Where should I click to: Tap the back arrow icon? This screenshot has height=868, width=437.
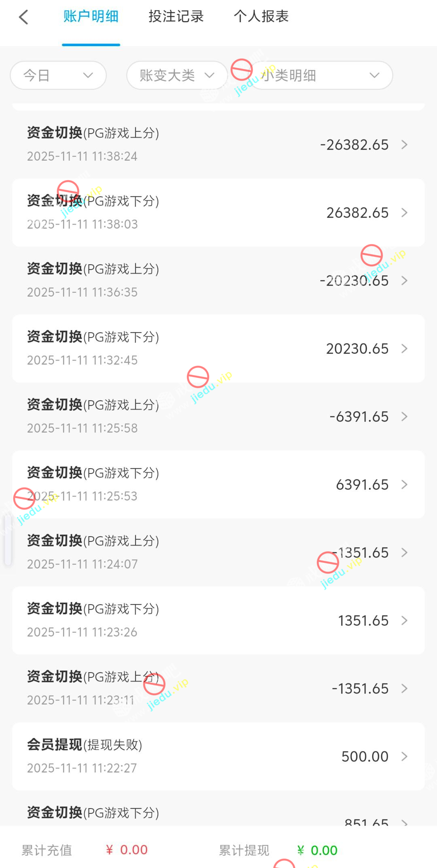coord(24,17)
